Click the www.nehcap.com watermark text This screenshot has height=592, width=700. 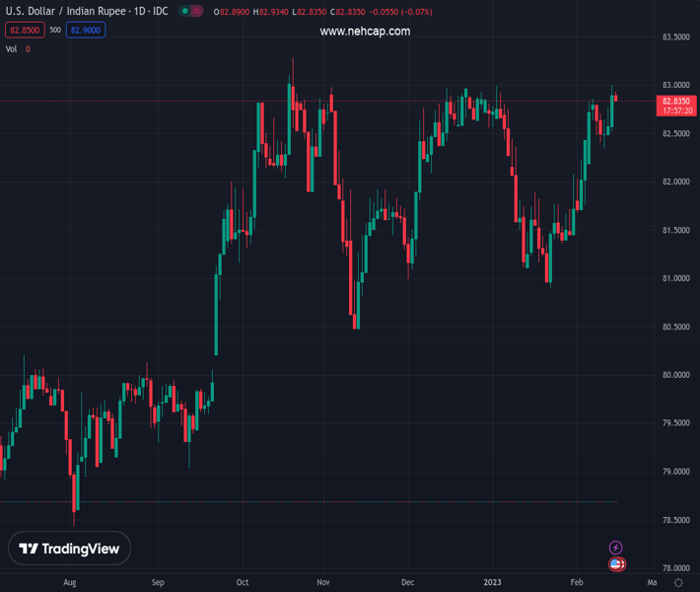(365, 31)
